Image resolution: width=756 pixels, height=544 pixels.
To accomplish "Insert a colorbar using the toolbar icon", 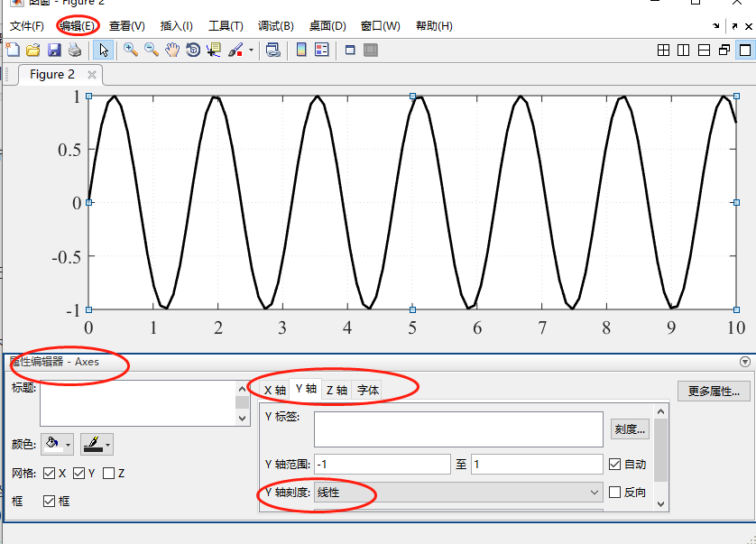I will pos(301,50).
